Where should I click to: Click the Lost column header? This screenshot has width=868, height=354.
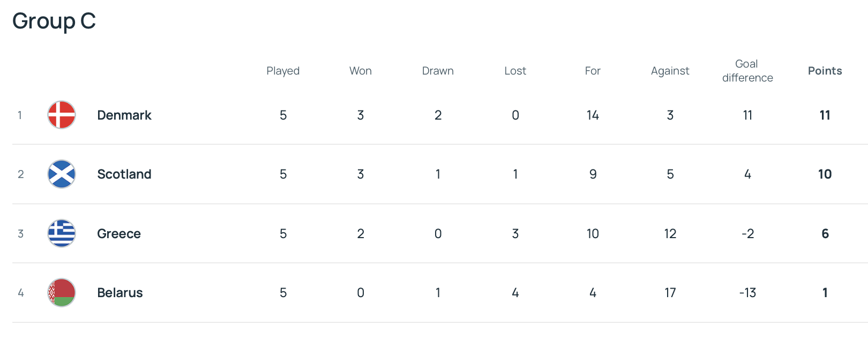click(515, 71)
